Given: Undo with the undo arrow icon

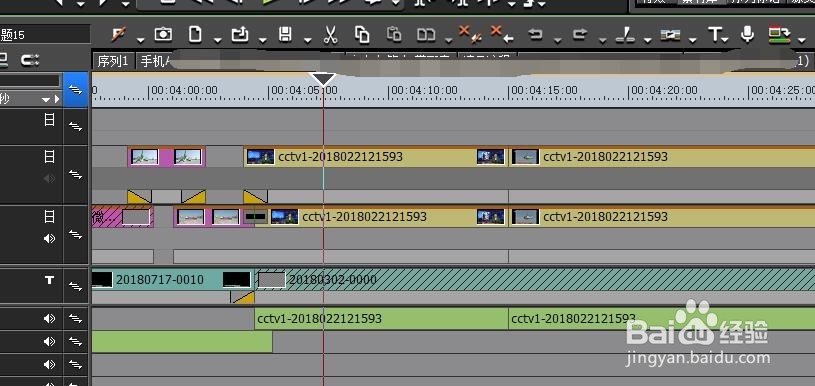Looking at the screenshot, I should point(535,35).
